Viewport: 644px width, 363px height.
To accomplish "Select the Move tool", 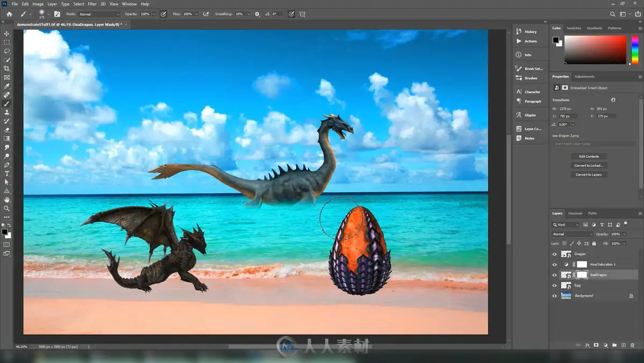I will pyautogui.click(x=7, y=33).
